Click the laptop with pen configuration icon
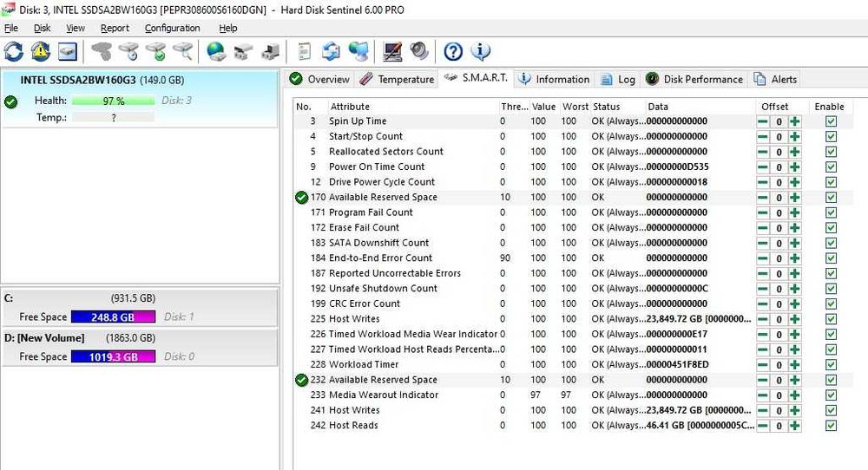This screenshot has width=868, height=470. click(392, 51)
